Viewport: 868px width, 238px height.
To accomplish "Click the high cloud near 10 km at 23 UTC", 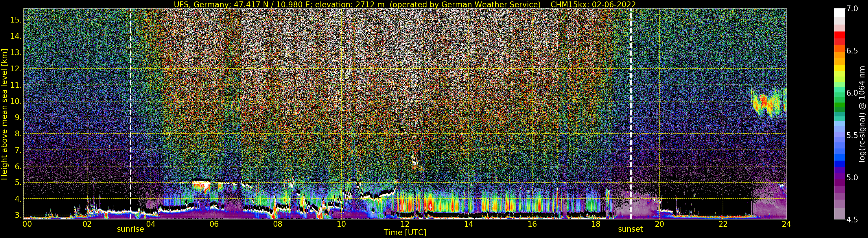I will (x=768, y=103).
